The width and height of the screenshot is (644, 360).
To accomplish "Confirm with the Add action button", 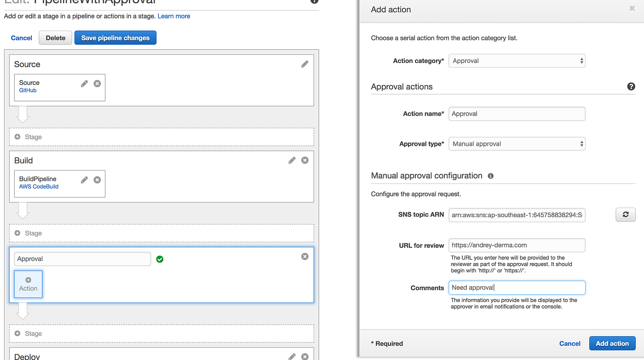I will tap(612, 343).
